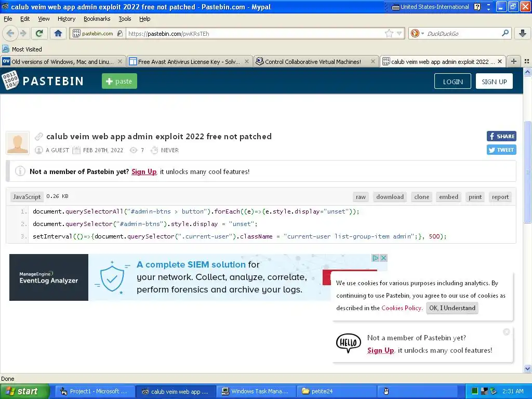Viewport: 532px width, 399px height.
Task: Click the JavaScript syntax label
Action: click(x=27, y=197)
